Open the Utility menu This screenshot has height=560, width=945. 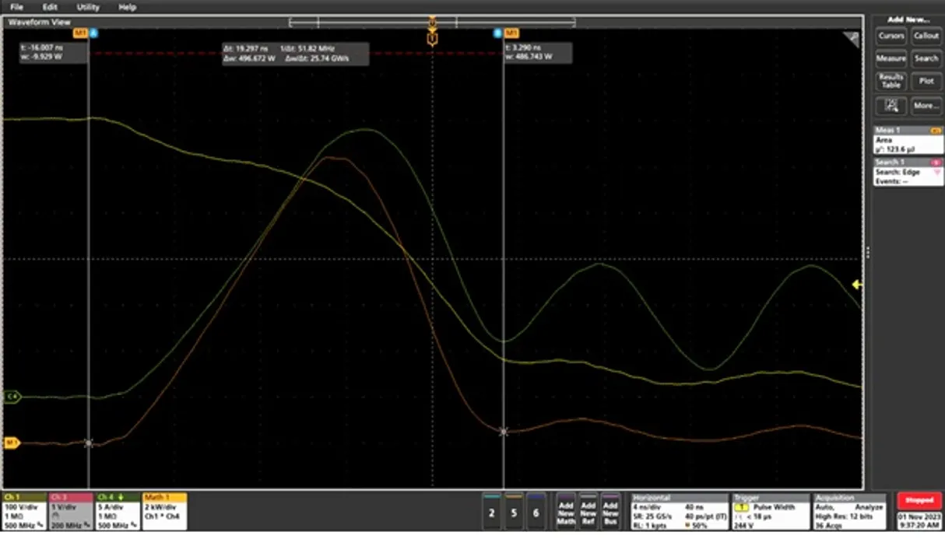pyautogui.click(x=88, y=7)
